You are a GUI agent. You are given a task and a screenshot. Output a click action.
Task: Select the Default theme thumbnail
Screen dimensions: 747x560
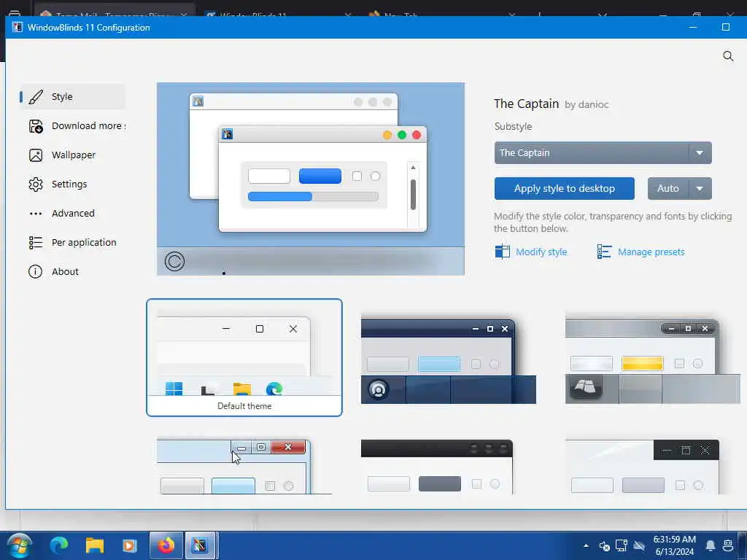244,357
